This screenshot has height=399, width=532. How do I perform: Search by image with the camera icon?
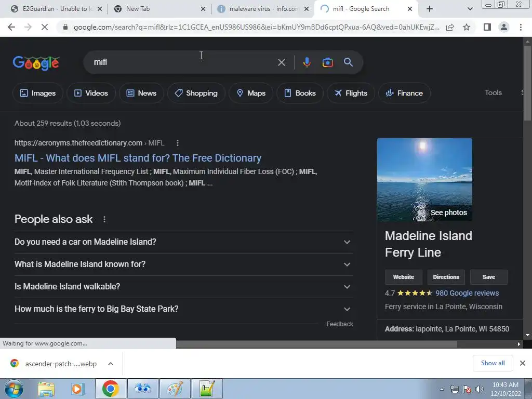click(327, 62)
